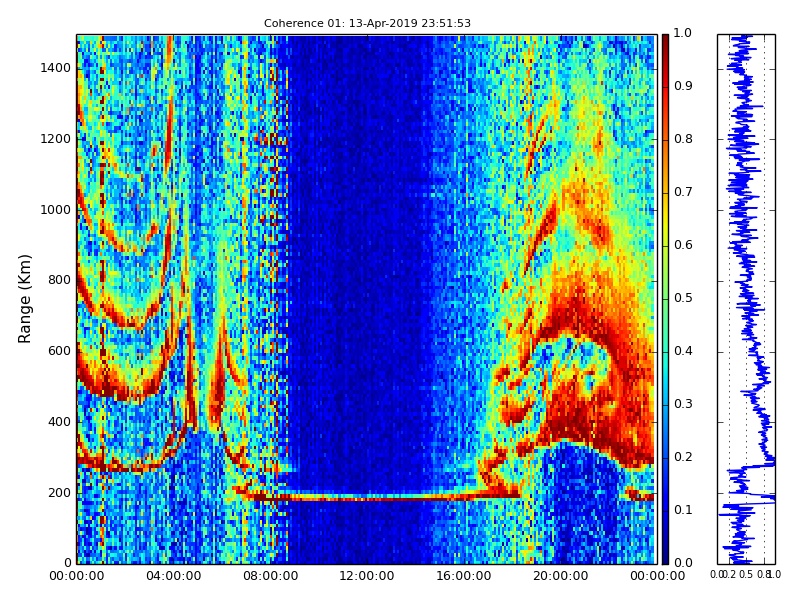Image resolution: width=800 pixels, height=600 pixels.
Task: Click the 200 range tick label
Action: [59, 493]
